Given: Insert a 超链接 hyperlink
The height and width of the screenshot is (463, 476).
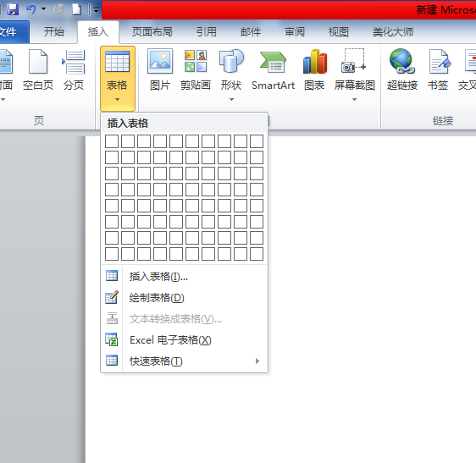Looking at the screenshot, I should [x=402, y=69].
